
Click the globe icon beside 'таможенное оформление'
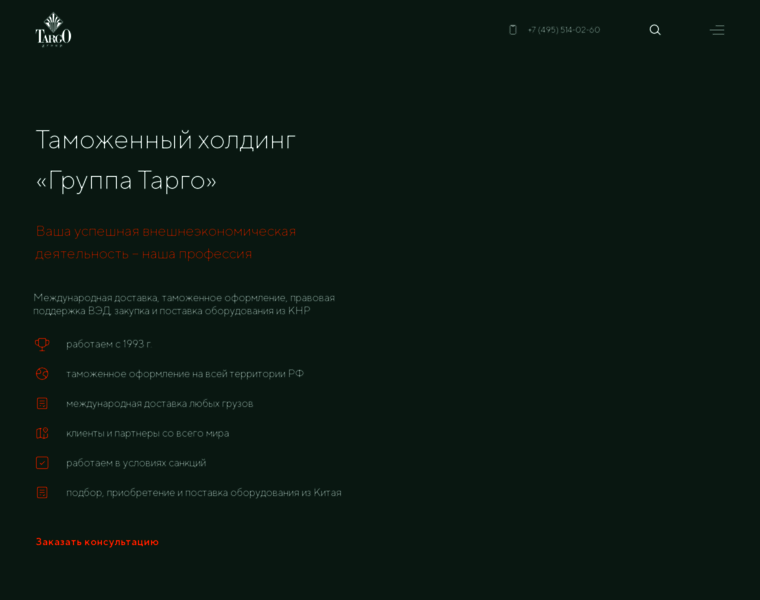pos(42,374)
